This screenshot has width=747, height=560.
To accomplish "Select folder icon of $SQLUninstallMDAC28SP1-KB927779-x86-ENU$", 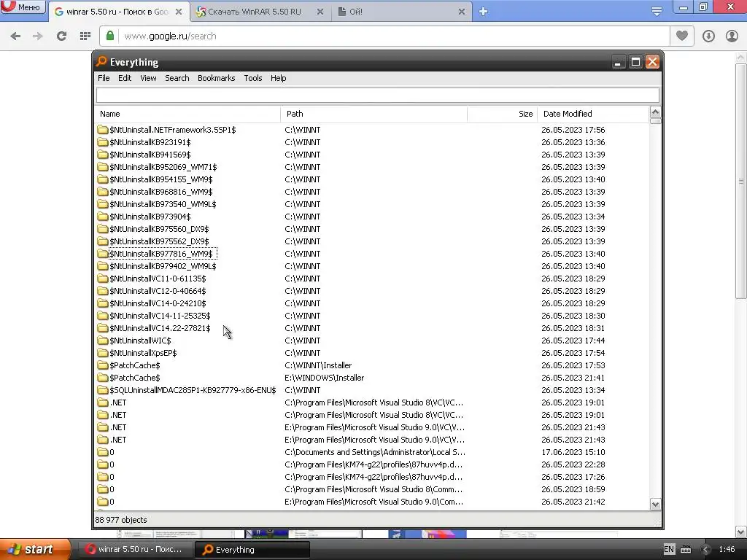I will point(102,390).
